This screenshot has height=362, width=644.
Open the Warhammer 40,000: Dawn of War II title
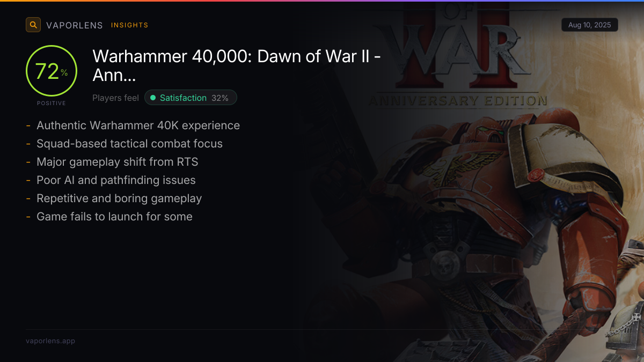tap(237, 65)
